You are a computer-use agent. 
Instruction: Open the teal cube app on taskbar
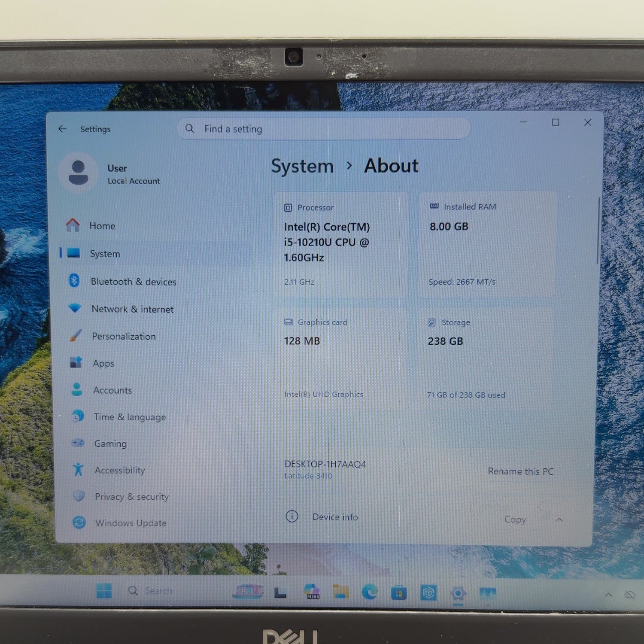tap(428, 593)
